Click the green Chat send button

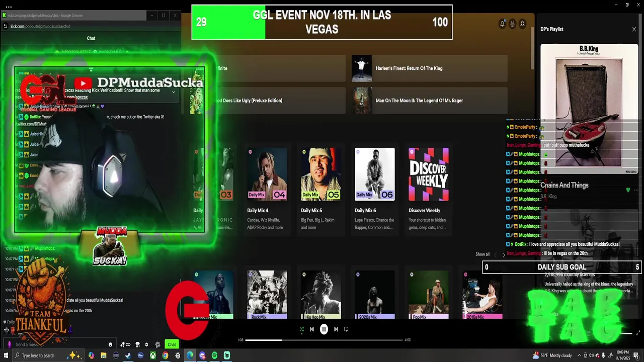click(172, 344)
